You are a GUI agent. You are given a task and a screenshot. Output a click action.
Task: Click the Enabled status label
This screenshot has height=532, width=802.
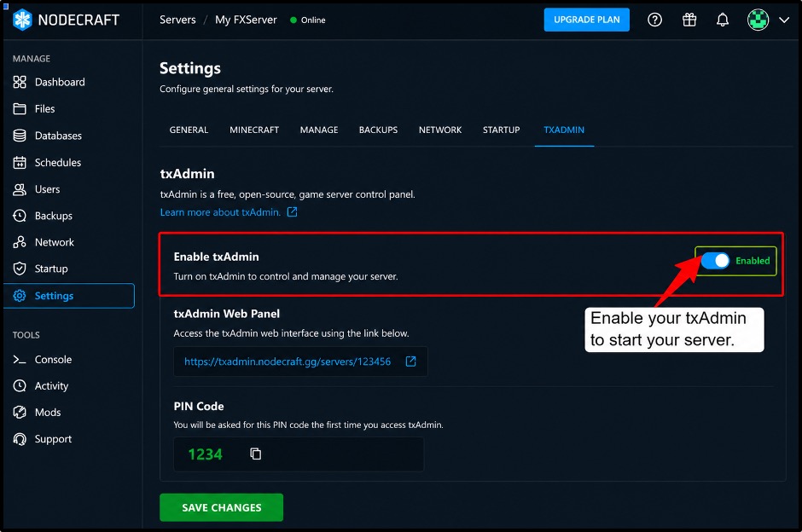click(753, 261)
